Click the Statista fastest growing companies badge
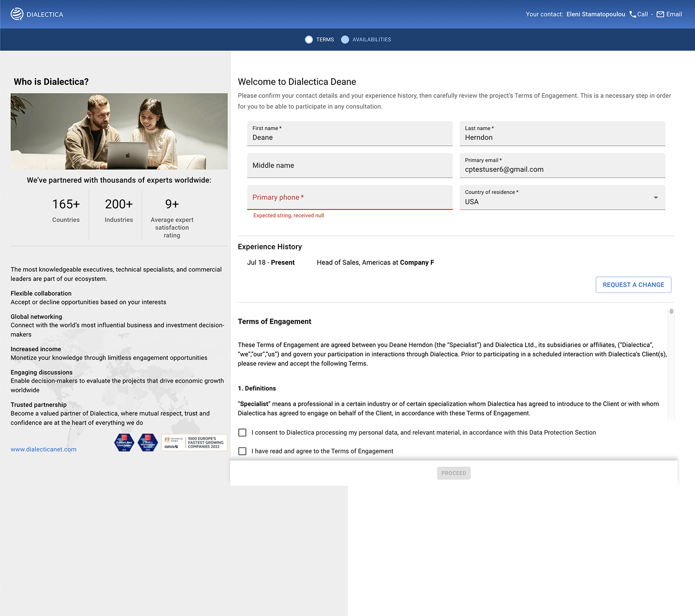This screenshot has height=616, width=695. 194,442
